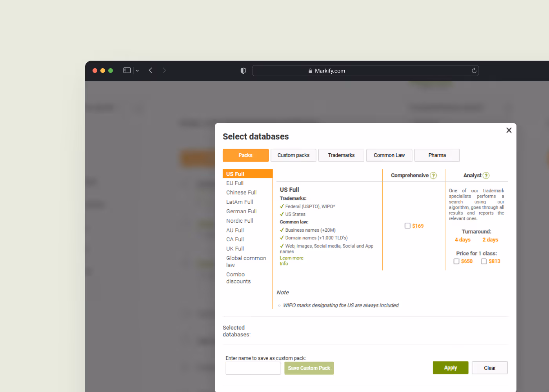Viewport: 549px width, 392px height.
Task: Select Global common law pack
Action: (246, 261)
